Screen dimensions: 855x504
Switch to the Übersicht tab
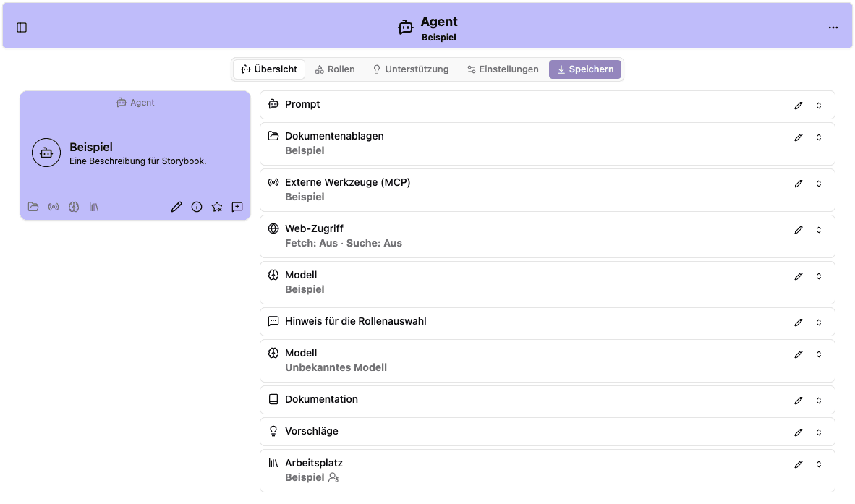[269, 69]
